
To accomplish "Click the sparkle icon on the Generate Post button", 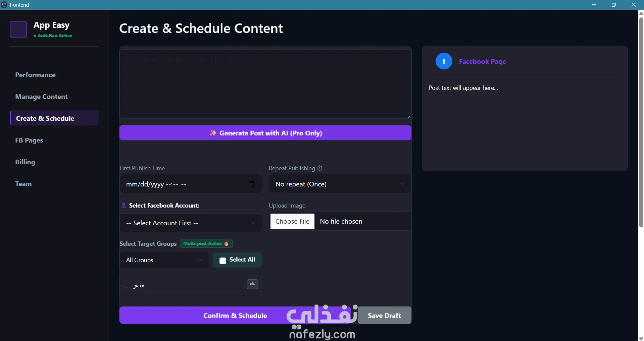I will pos(213,133).
